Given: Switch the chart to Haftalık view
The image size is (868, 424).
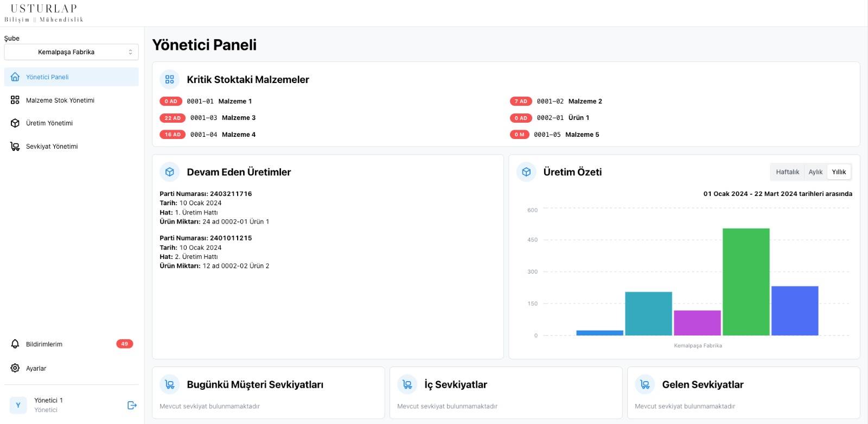Looking at the screenshot, I should click(787, 172).
